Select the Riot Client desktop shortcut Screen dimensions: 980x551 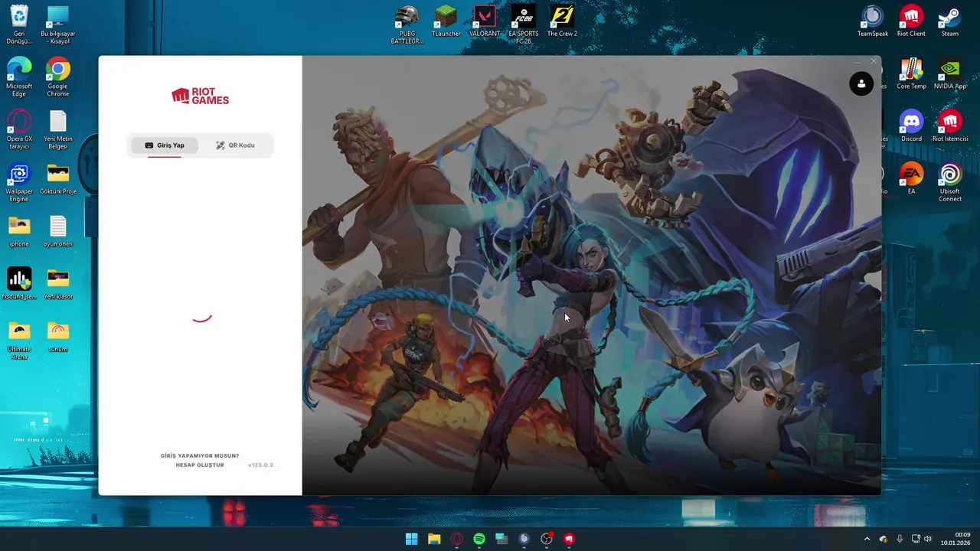(911, 21)
